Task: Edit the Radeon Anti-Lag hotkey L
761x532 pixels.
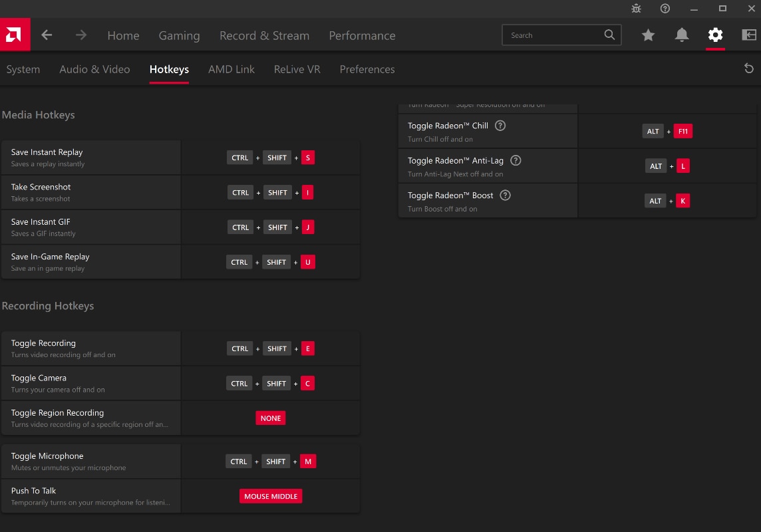Action: click(x=683, y=166)
